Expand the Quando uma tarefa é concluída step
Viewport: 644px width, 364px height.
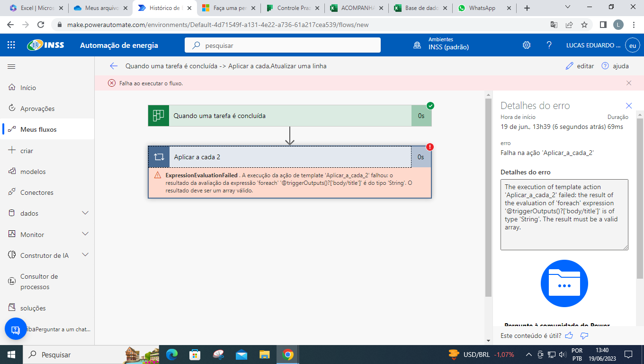(290, 116)
